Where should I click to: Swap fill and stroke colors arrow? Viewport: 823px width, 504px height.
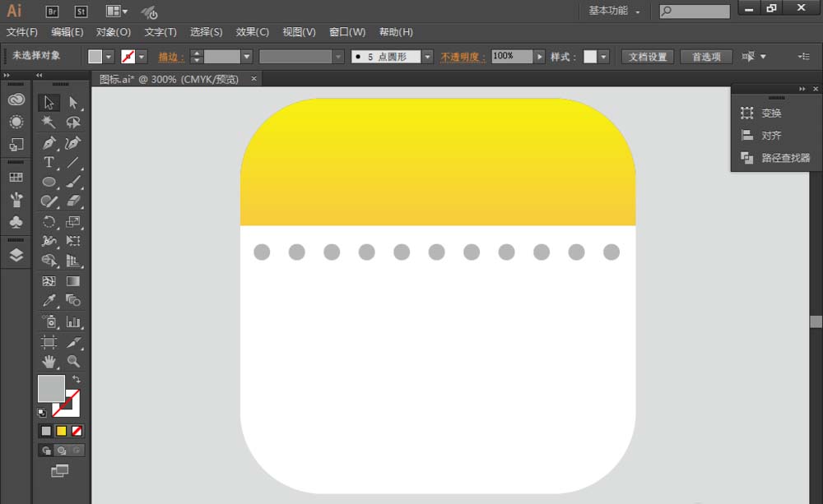(77, 379)
